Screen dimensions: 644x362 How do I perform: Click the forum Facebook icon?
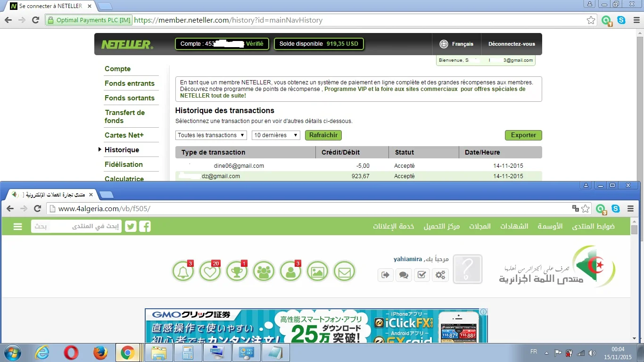pyautogui.click(x=145, y=226)
